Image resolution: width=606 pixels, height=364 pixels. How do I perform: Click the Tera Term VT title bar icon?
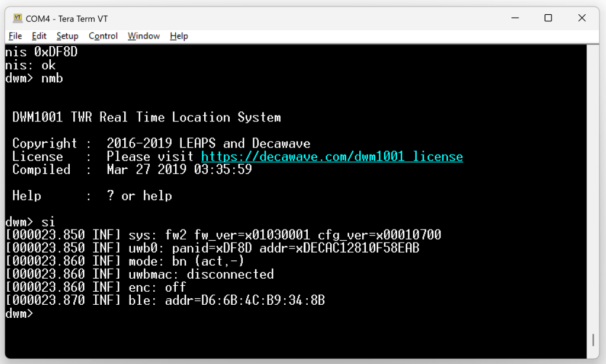click(17, 18)
